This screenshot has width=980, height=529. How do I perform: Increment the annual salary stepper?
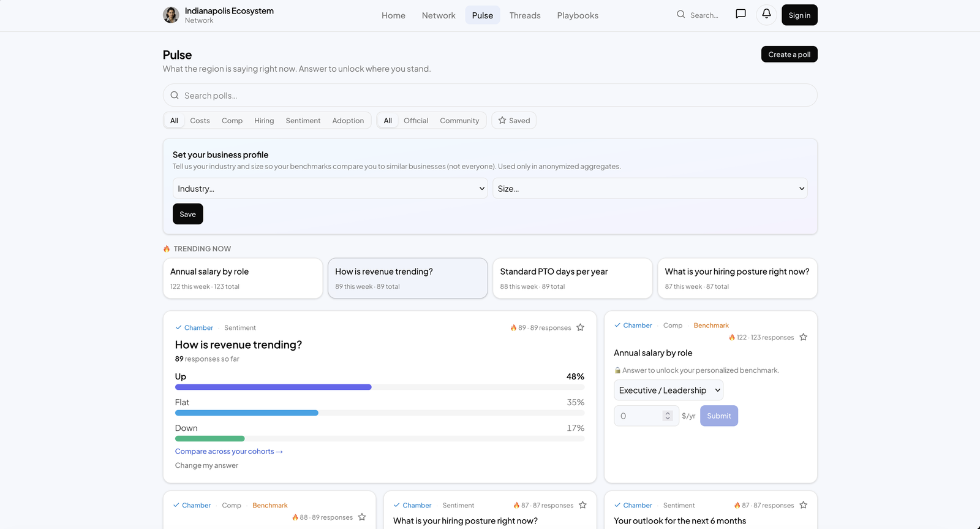pyautogui.click(x=668, y=413)
